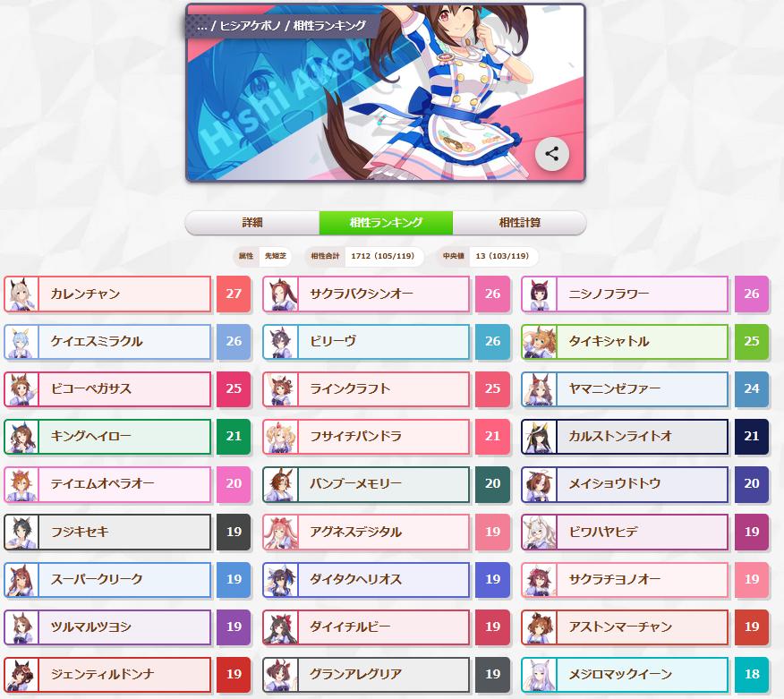Click the ヒシアケボノ breadcrumb link
Image resolution: width=784 pixels, height=699 pixels.
pyautogui.click(x=250, y=26)
